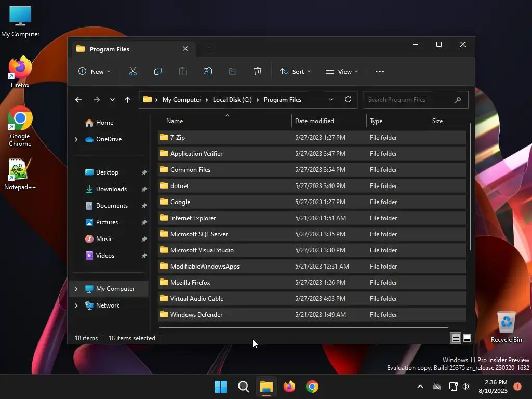The width and height of the screenshot is (532, 399).
Task: Open the Windows Start button
Action: [x=220, y=387]
